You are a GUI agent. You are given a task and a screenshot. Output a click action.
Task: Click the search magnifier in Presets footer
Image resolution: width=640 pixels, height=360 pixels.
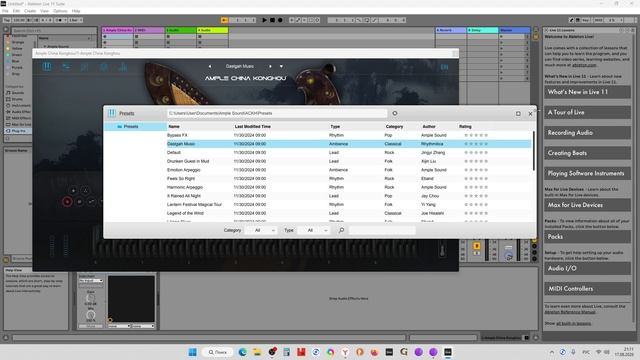point(341,230)
